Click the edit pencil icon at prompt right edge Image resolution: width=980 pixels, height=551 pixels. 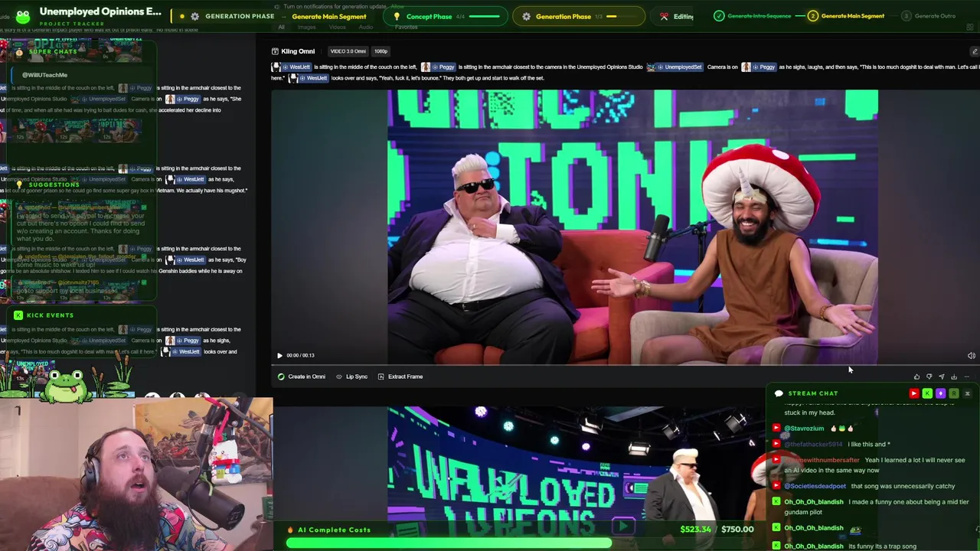[974, 51]
